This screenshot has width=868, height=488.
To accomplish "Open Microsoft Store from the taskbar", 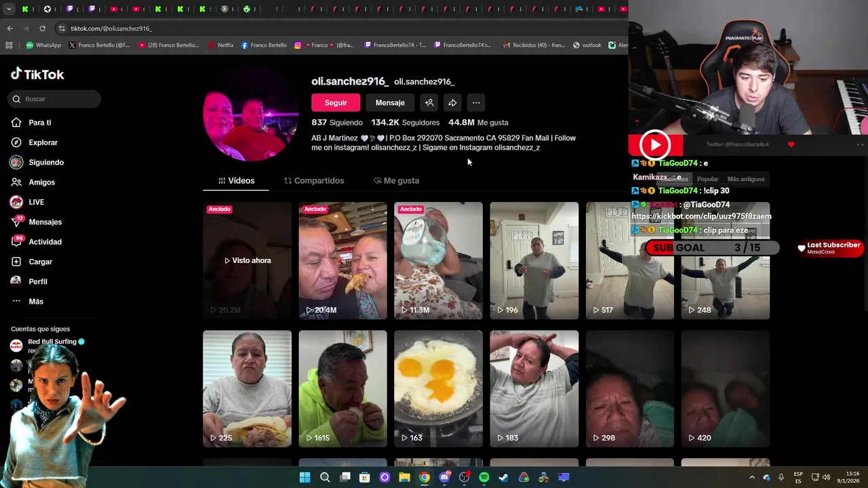I will (x=365, y=478).
